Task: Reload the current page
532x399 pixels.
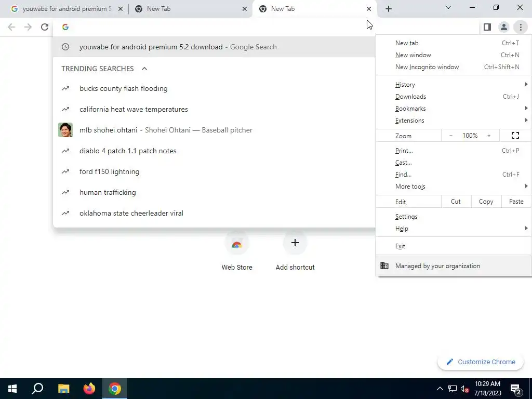Action: 45,27
